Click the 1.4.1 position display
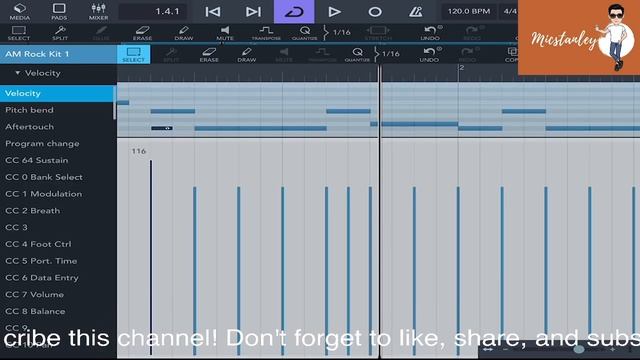This screenshot has height=360, width=640. point(153,11)
